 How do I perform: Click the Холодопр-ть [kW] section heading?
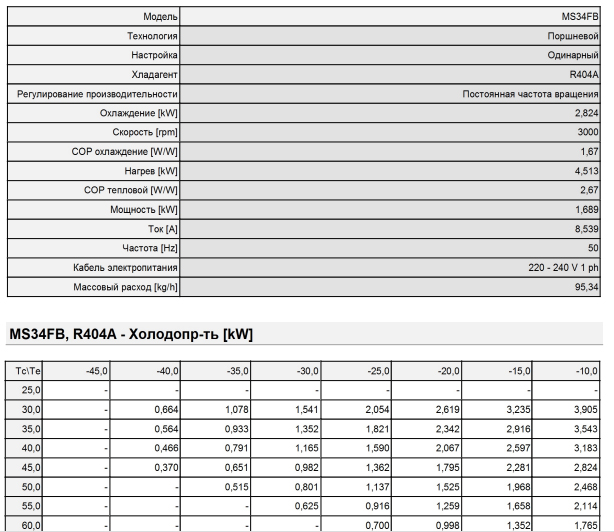[x=130, y=333]
